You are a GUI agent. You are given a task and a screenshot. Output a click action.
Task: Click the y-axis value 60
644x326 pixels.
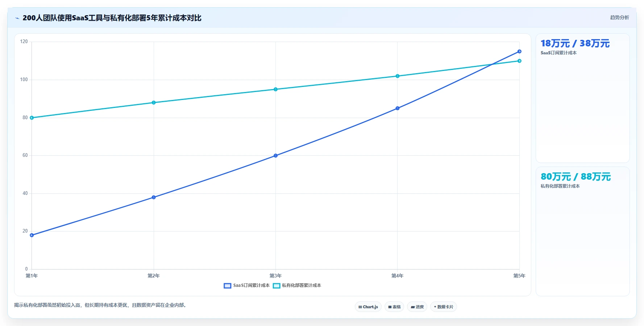point(25,155)
